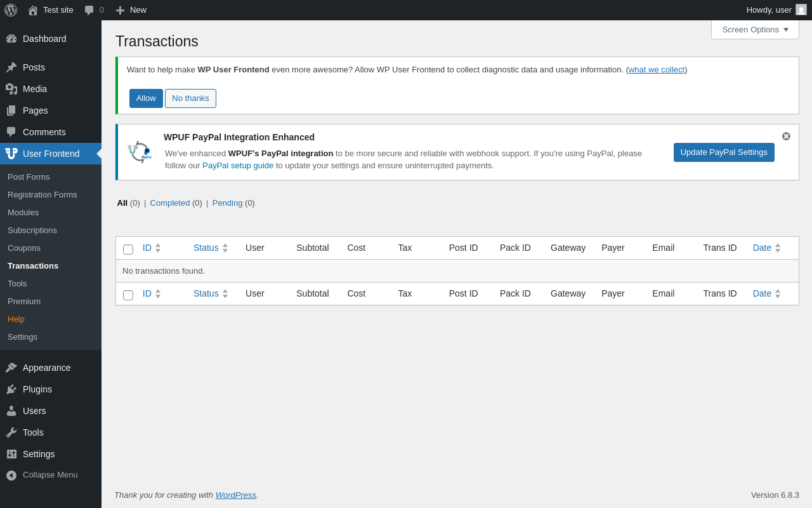The height and width of the screenshot is (508, 812).
Task: Open the comments bubble in admin bar
Action: pos(89,10)
